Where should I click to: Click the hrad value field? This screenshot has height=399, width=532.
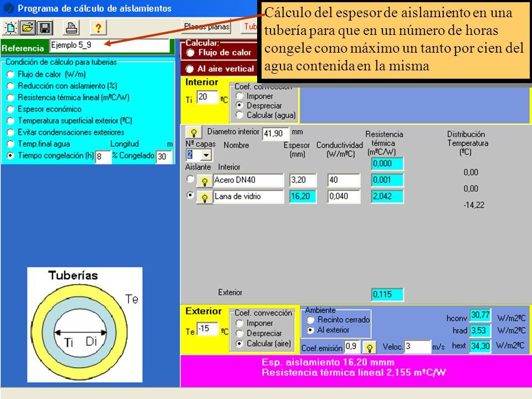pyautogui.click(x=480, y=330)
